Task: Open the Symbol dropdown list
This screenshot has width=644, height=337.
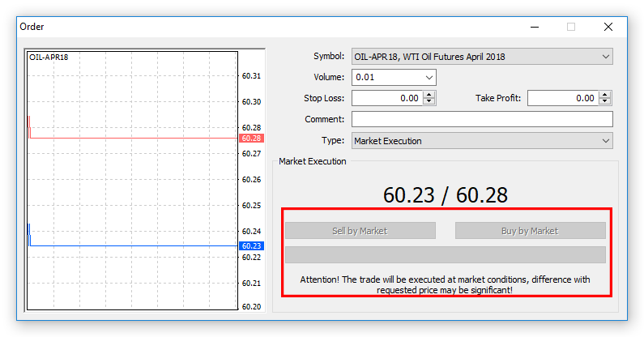Action: click(482, 57)
